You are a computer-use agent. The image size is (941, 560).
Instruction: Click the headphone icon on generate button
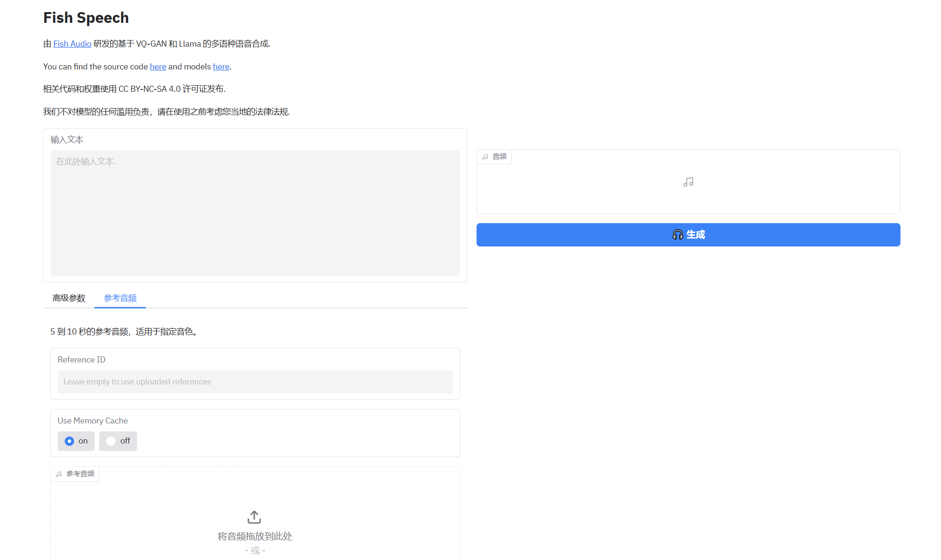click(677, 235)
